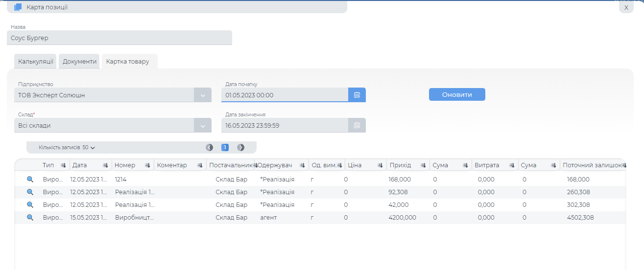Image resolution: width=644 pixels, height=270 pixels.
Task: Expand the Підприємство dropdown
Action: 203,95
